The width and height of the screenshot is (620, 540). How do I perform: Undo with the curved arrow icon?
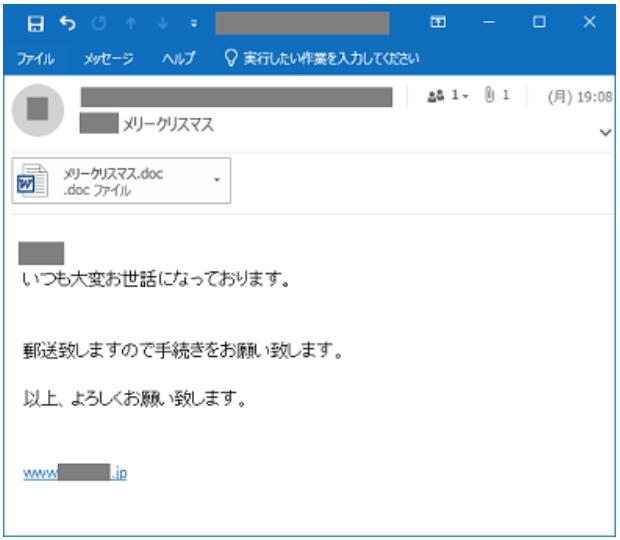tap(68, 23)
